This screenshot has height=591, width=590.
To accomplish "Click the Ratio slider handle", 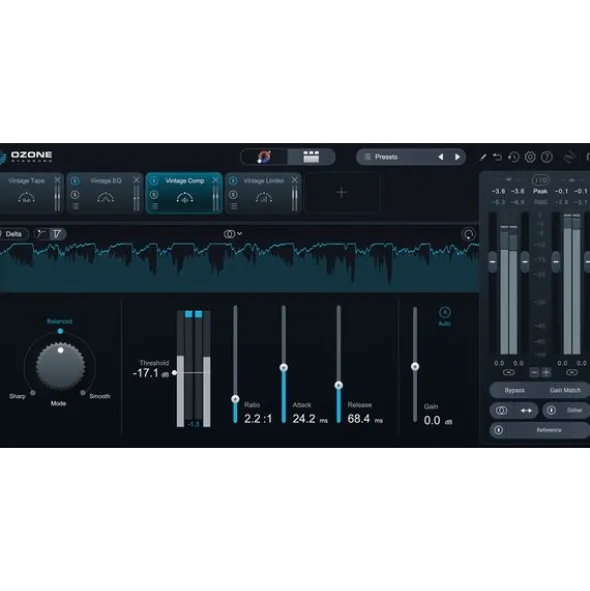I will click(x=235, y=399).
